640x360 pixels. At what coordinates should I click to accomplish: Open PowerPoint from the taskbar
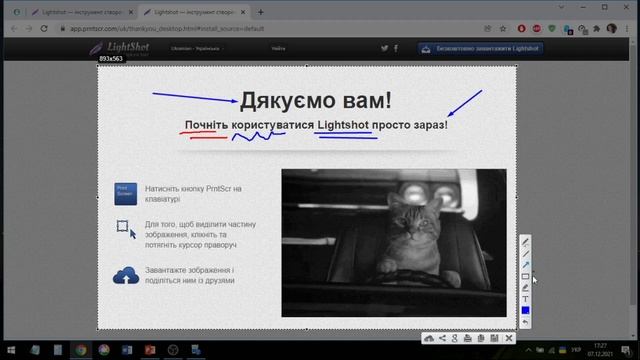[150, 350]
